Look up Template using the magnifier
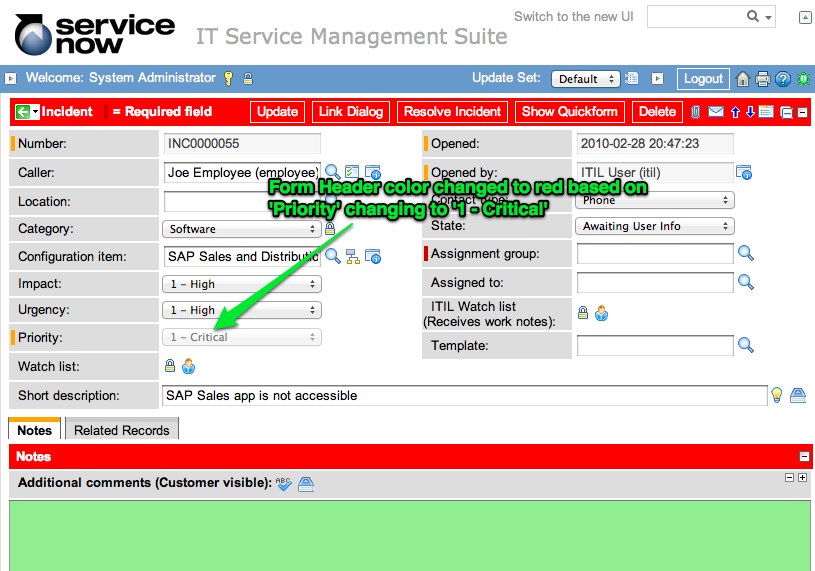Viewport: 815px width, 571px height. (x=746, y=345)
